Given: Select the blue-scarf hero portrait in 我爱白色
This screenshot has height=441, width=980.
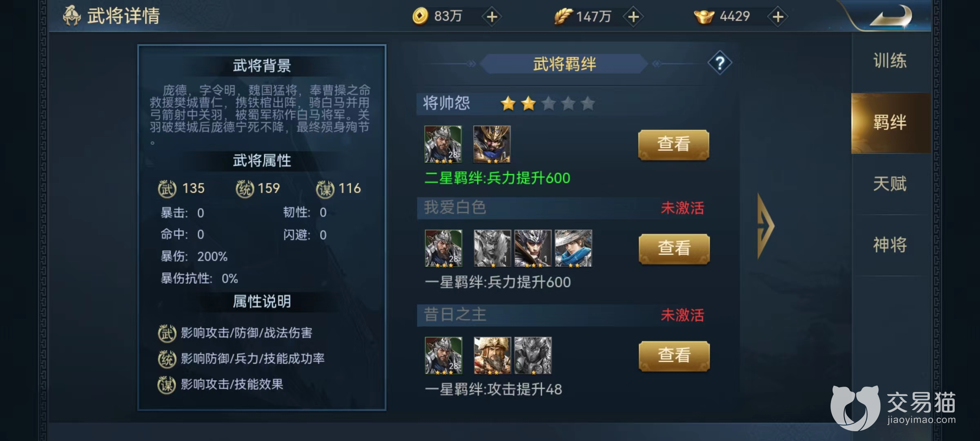Looking at the screenshot, I should tap(573, 248).
